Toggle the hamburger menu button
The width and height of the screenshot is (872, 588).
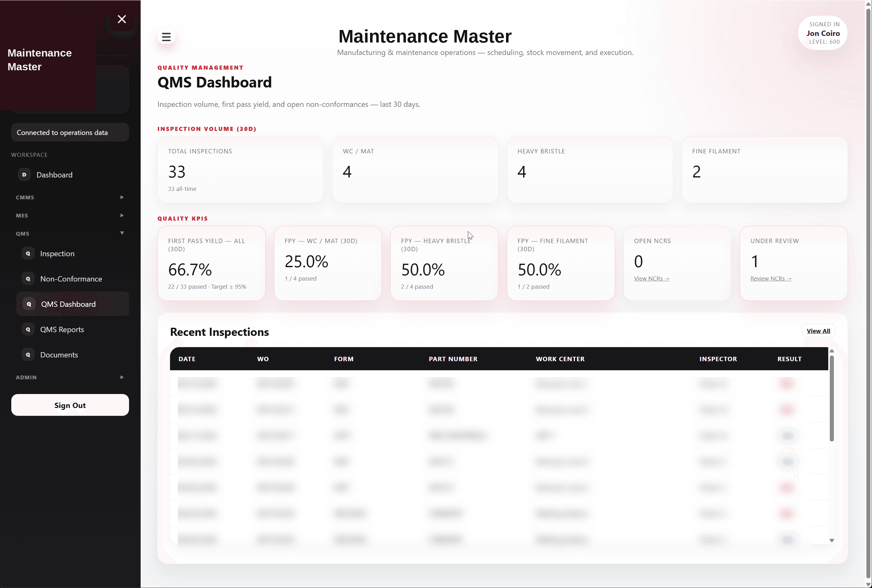pos(166,37)
